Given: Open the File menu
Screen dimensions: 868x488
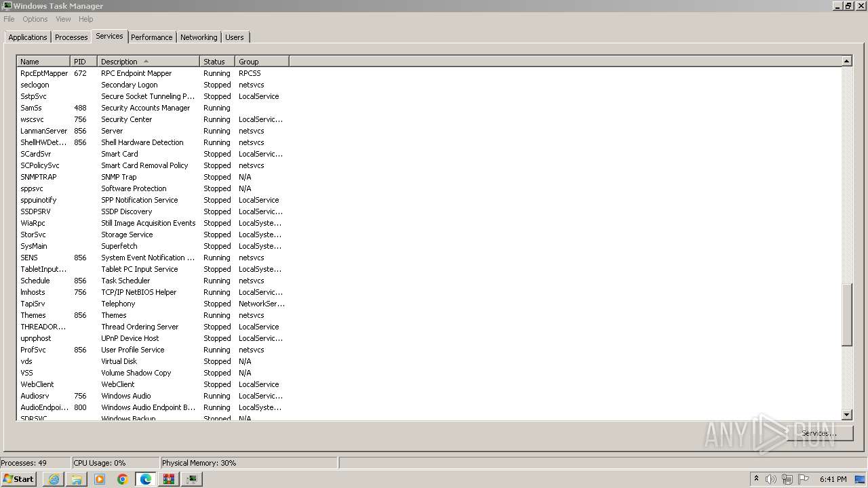Looking at the screenshot, I should click(x=9, y=19).
